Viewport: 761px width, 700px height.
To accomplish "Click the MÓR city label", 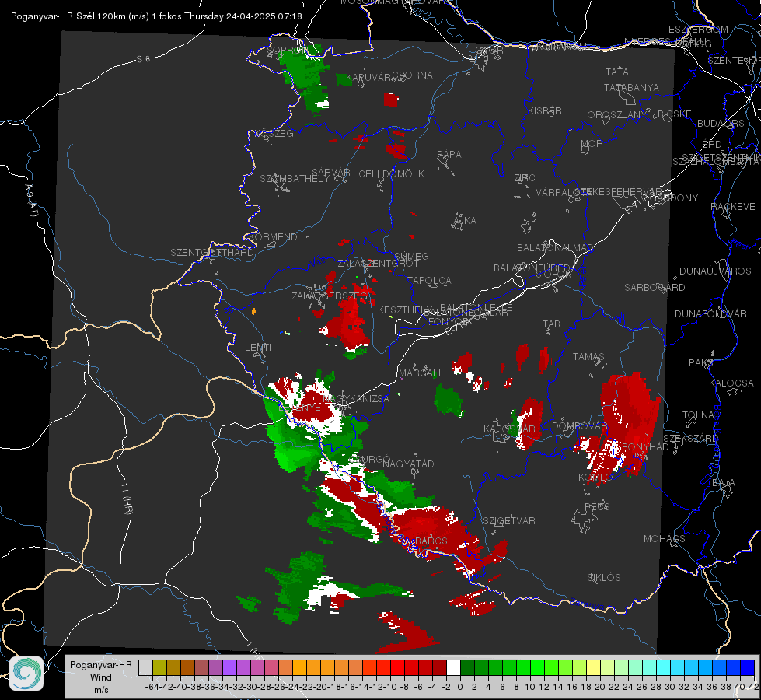I will [x=592, y=143].
